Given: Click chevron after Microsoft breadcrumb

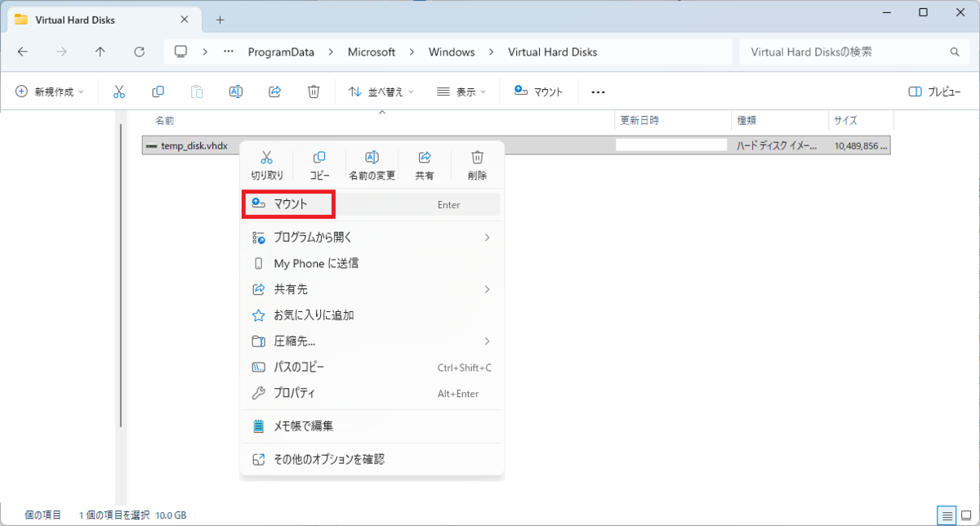Looking at the screenshot, I should (x=412, y=51).
